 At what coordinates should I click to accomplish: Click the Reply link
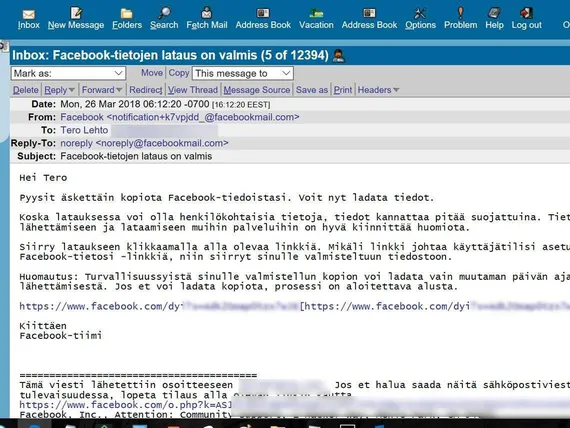[56, 90]
